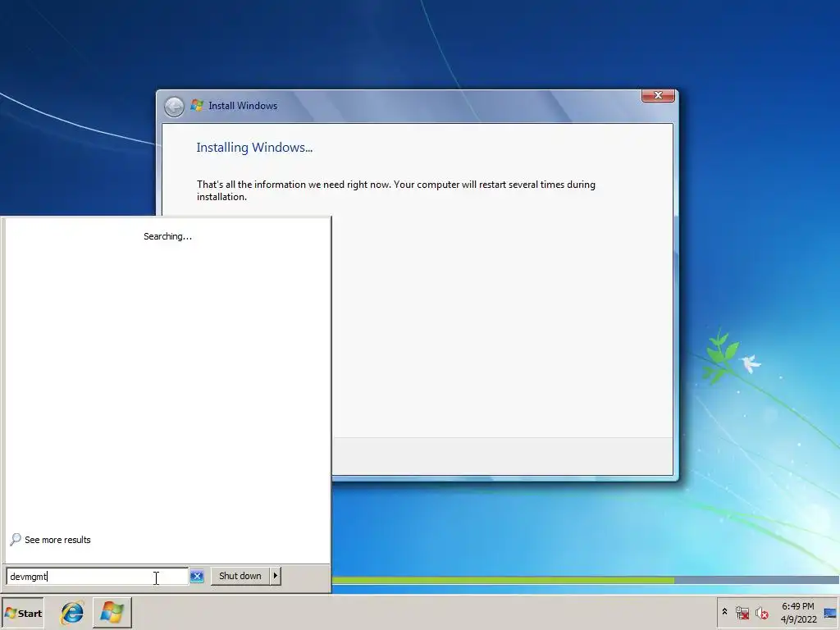The width and height of the screenshot is (840, 630).
Task: Click the installation progress bar
Action: tap(586, 580)
